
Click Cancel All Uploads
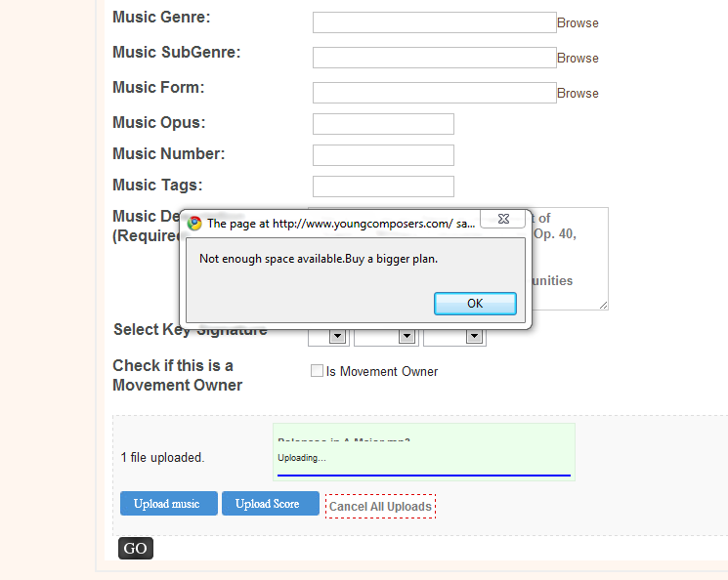point(381,506)
